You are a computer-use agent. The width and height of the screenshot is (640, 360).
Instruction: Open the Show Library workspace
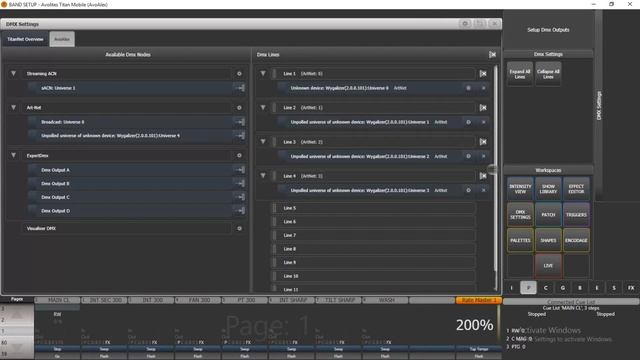pos(548,189)
